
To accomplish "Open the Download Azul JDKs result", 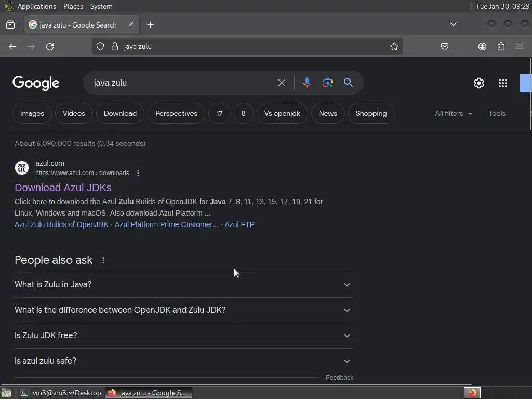I will (63, 188).
